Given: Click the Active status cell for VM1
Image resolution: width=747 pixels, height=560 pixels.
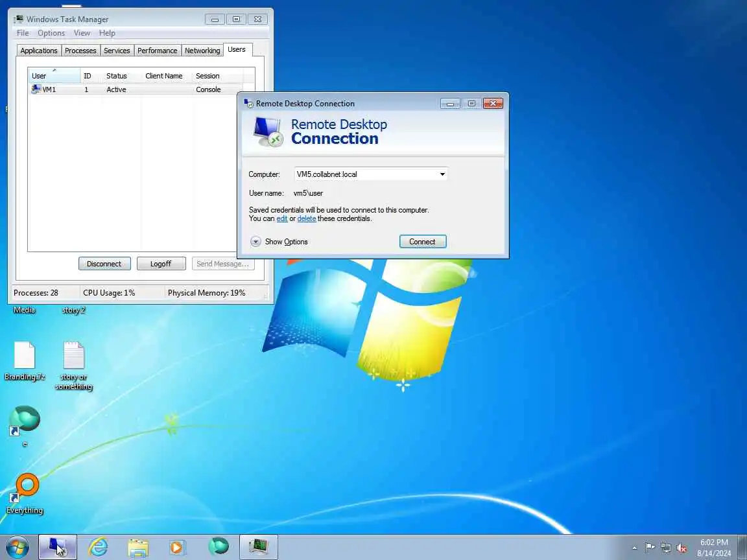Looking at the screenshot, I should tap(116, 89).
